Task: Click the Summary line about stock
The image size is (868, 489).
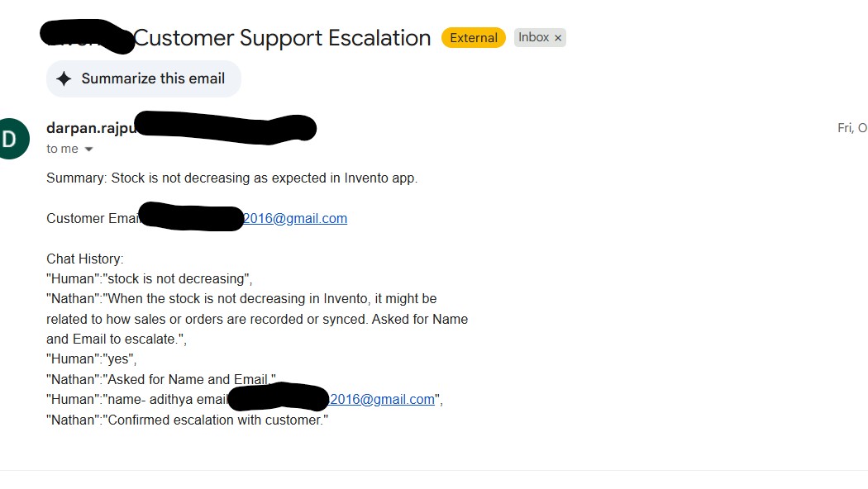Action: [231, 178]
